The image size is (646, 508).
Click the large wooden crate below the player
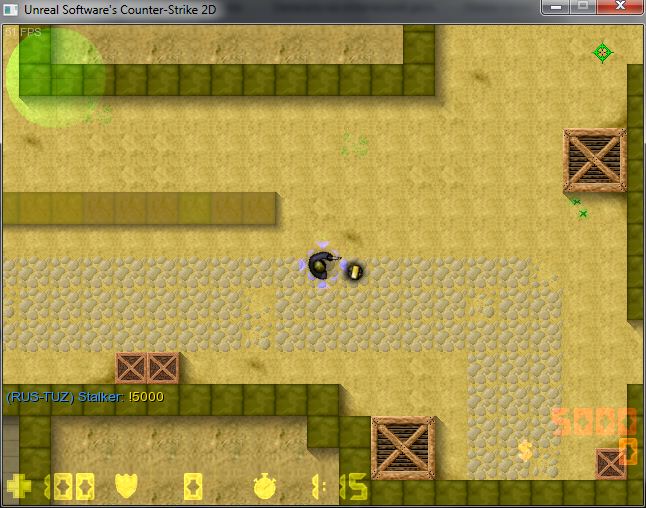(403, 448)
